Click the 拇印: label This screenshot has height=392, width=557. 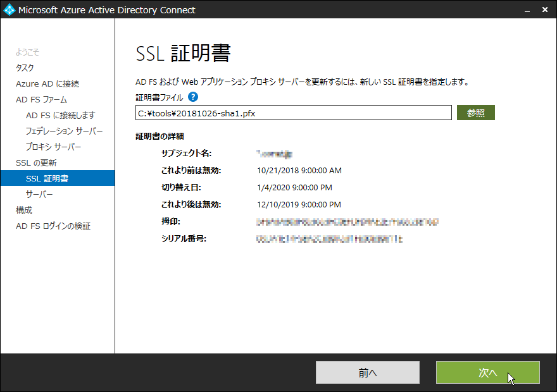(171, 221)
